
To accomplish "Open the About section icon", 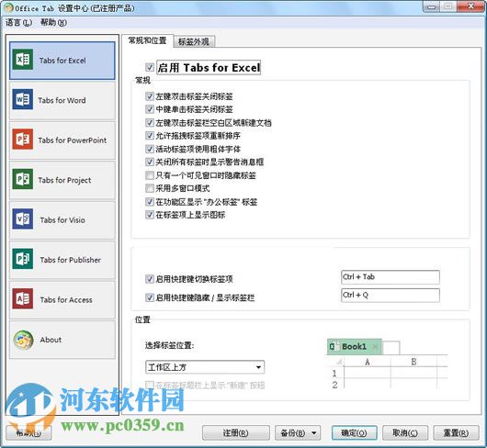I will 23,340.
